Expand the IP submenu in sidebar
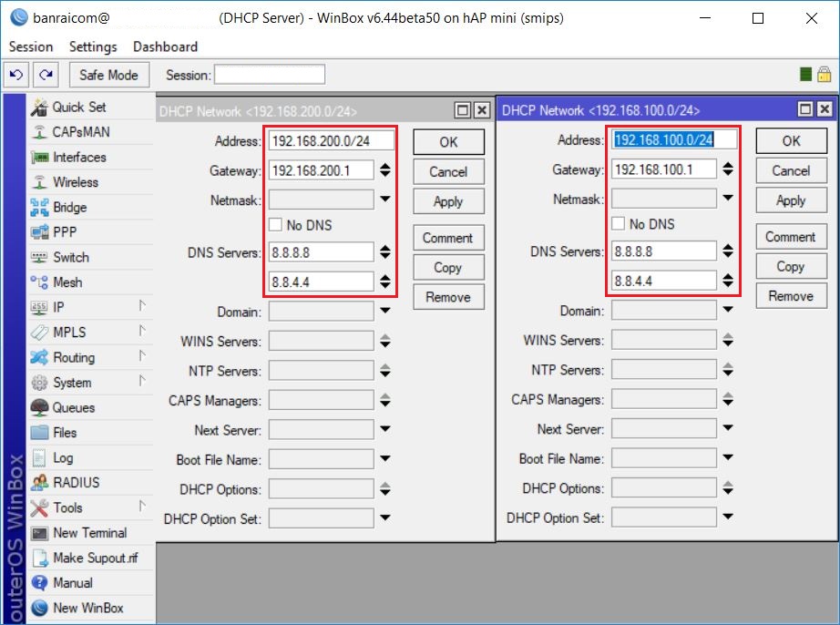Viewport: 840px width, 625px height. pos(142,306)
